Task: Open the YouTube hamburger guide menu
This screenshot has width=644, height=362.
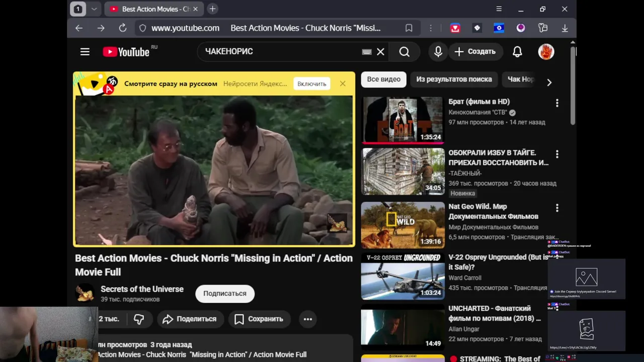Action: (x=85, y=52)
